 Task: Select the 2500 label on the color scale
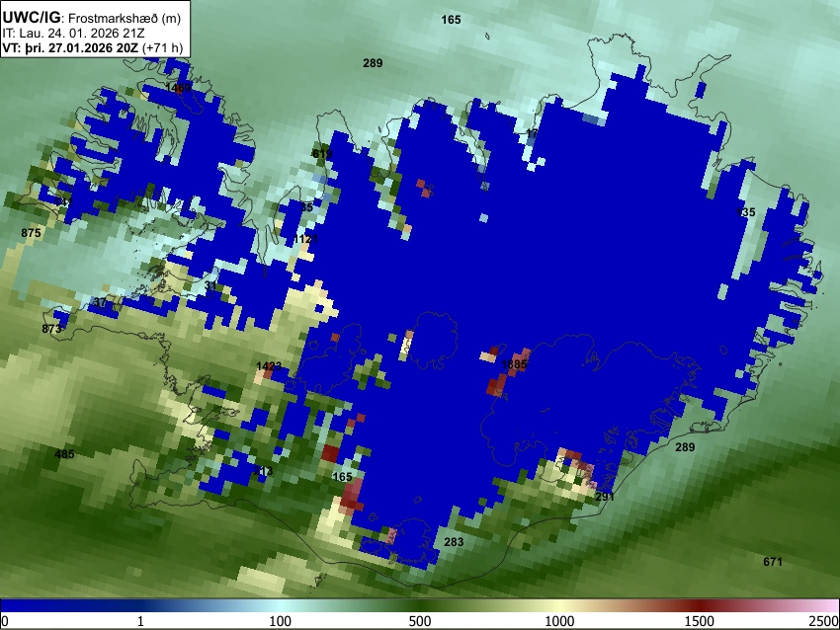pyautogui.click(x=824, y=621)
